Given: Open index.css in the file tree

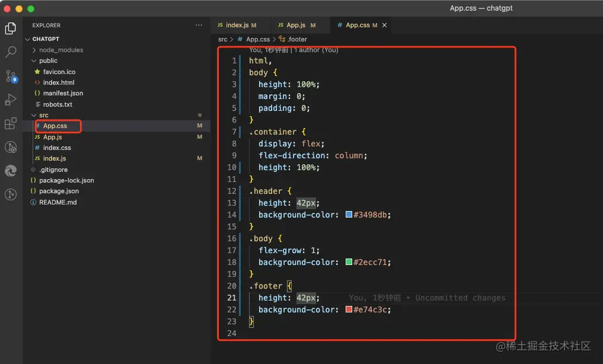Looking at the screenshot, I should point(56,148).
